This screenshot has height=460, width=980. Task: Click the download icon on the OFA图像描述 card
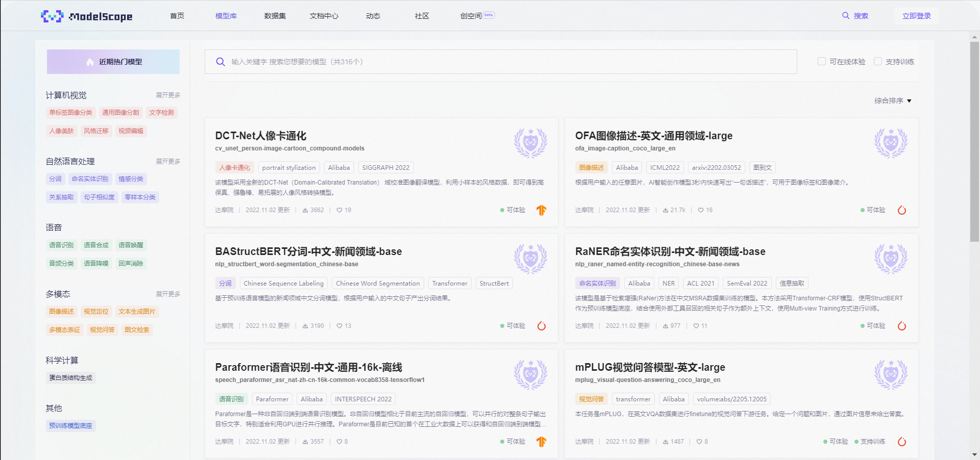666,210
